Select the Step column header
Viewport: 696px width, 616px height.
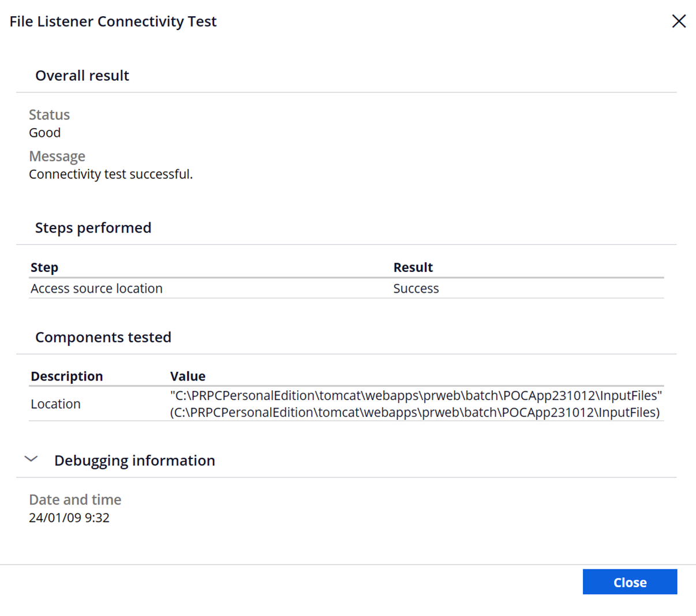[x=44, y=267]
